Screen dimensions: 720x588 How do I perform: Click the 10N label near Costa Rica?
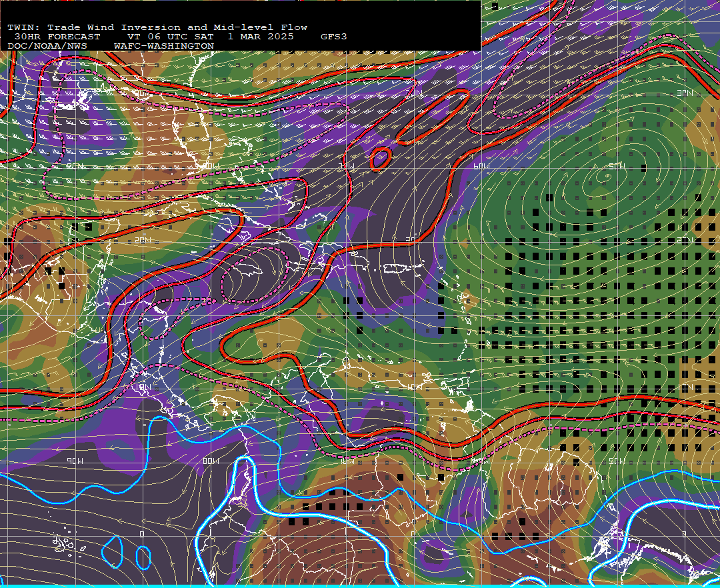point(143,387)
